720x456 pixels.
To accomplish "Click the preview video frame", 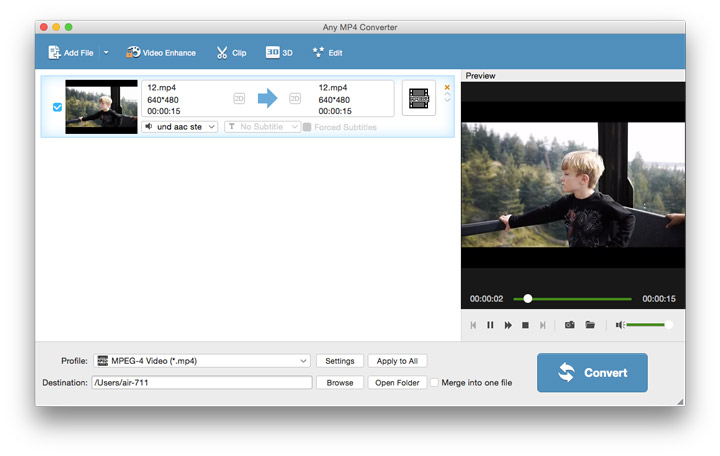I will pos(573,185).
